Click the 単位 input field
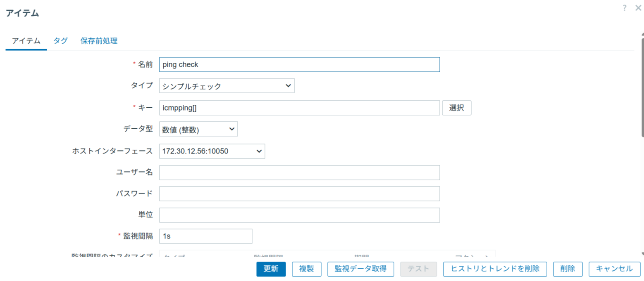 299,215
